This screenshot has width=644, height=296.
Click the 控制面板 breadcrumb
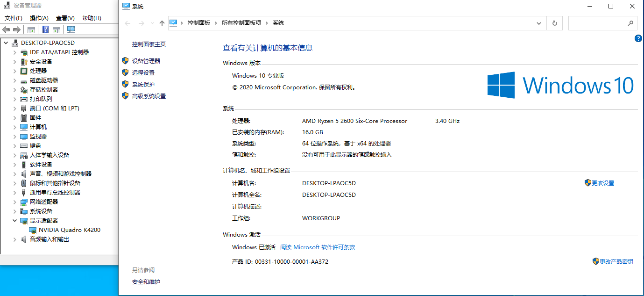[x=199, y=23]
